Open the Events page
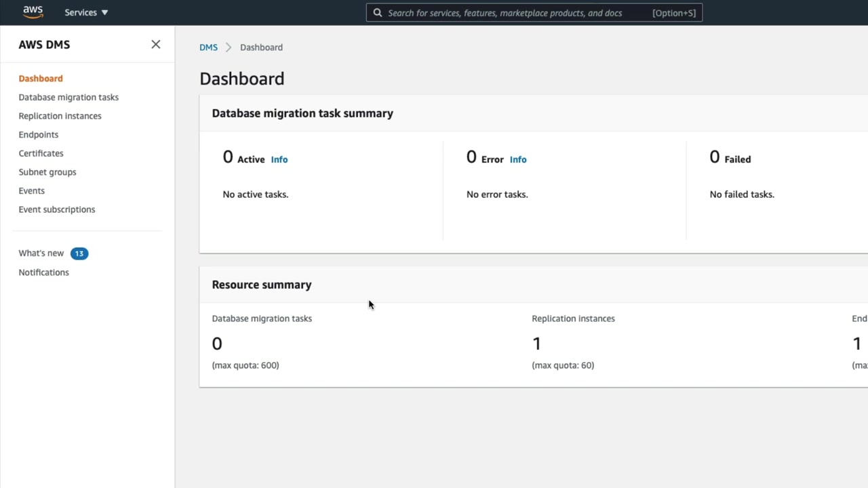868x488 pixels. coord(31,191)
